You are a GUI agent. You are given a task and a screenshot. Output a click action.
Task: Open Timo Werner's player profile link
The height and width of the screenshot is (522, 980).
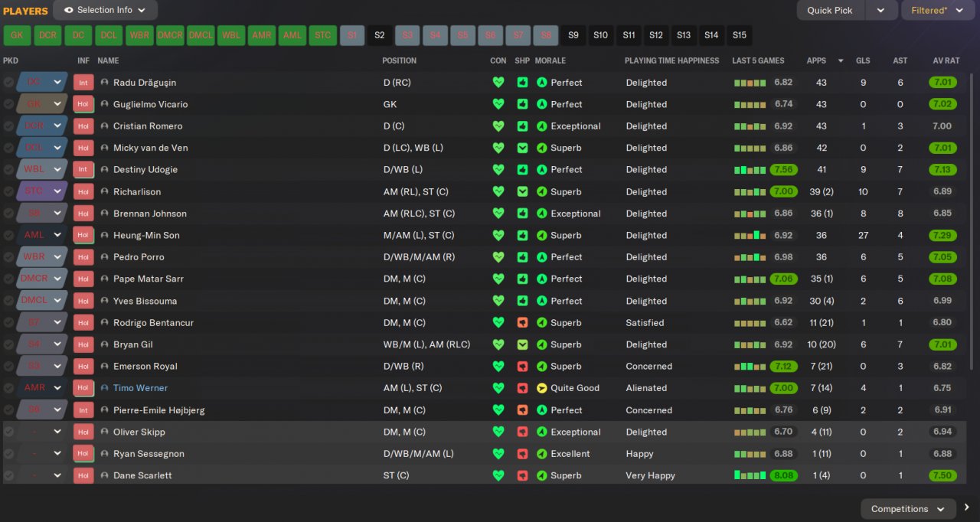(x=140, y=388)
